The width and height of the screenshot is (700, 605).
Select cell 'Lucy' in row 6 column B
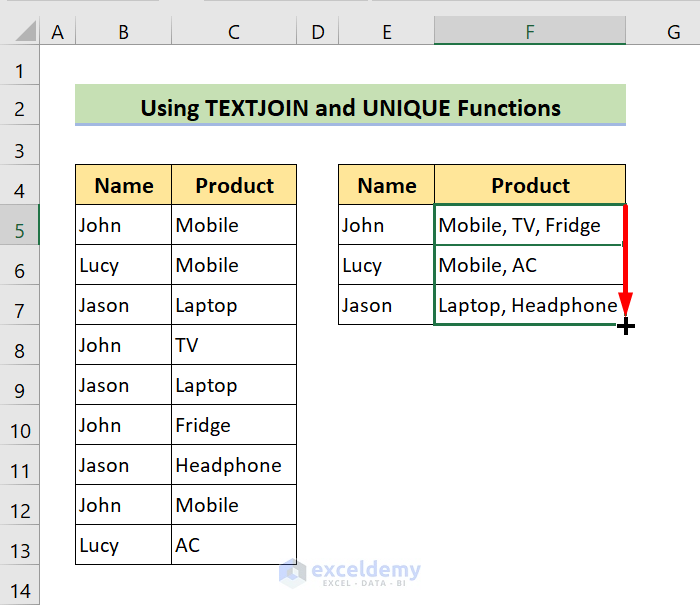[x=124, y=265]
